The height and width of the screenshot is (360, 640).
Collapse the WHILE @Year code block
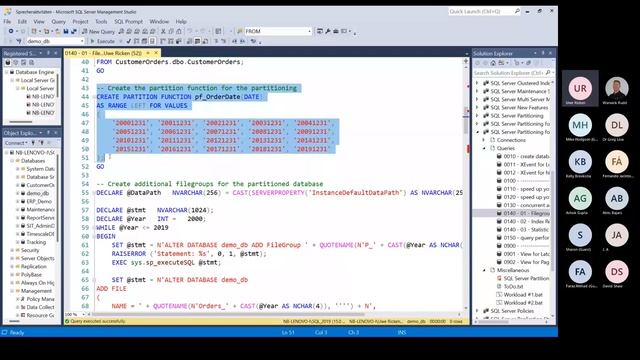tap(94, 228)
